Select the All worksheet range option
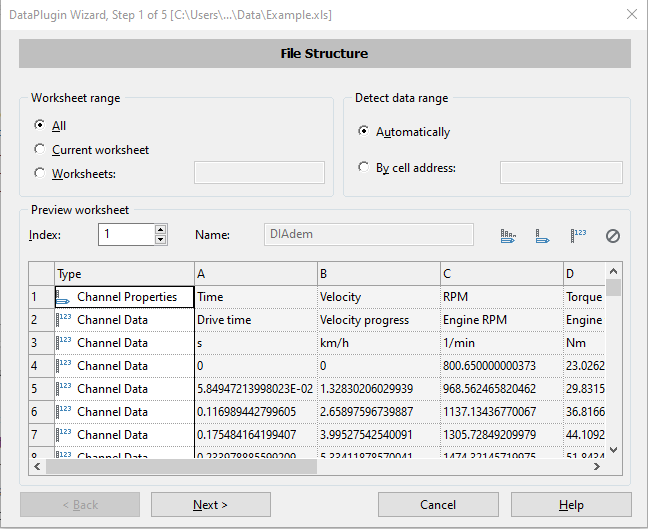The height and width of the screenshot is (529, 648). pyautogui.click(x=40, y=126)
